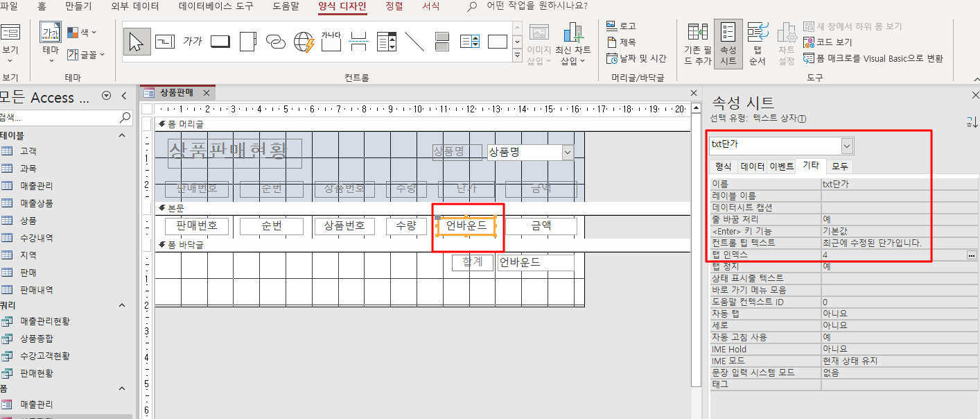Select the web browser control tool
The width and height of the screenshot is (980, 419).
[304, 42]
